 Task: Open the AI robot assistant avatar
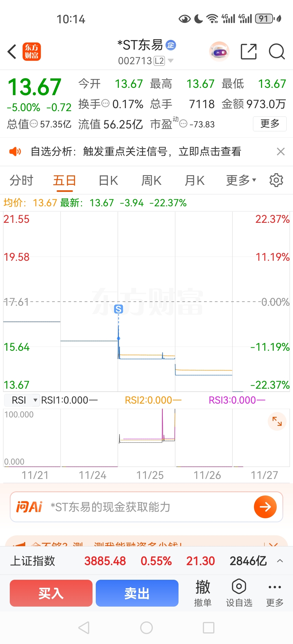219,51
